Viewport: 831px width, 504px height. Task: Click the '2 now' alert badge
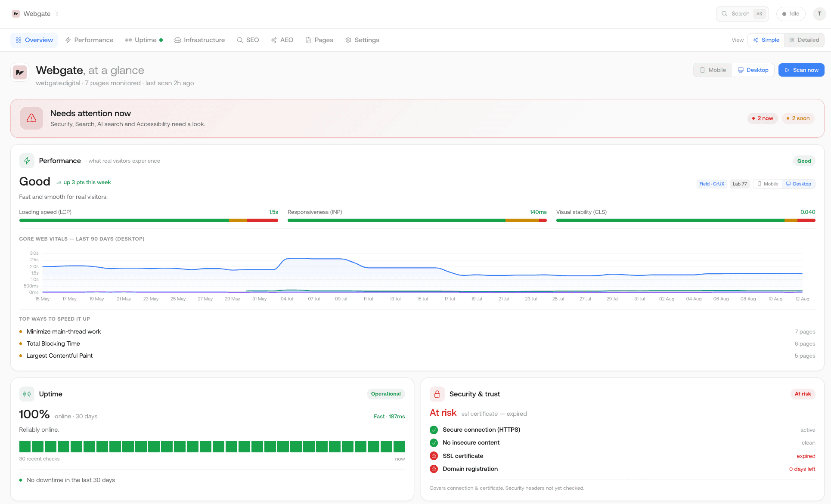coord(763,118)
